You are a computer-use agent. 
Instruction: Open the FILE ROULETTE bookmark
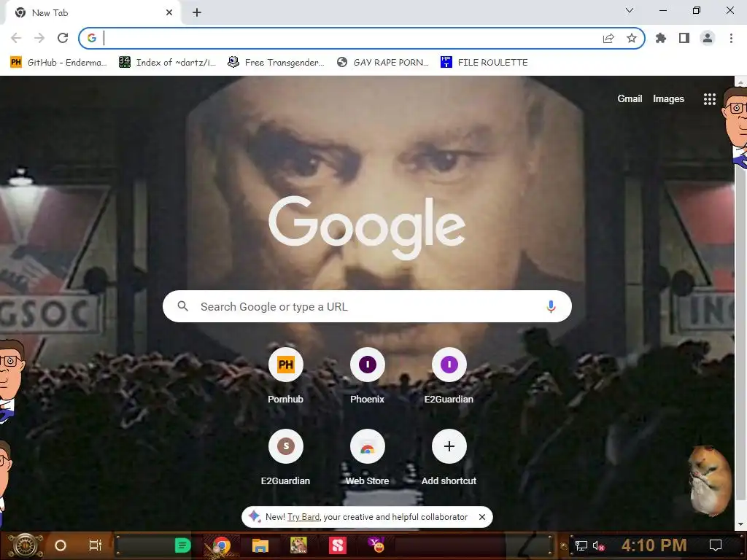484,63
